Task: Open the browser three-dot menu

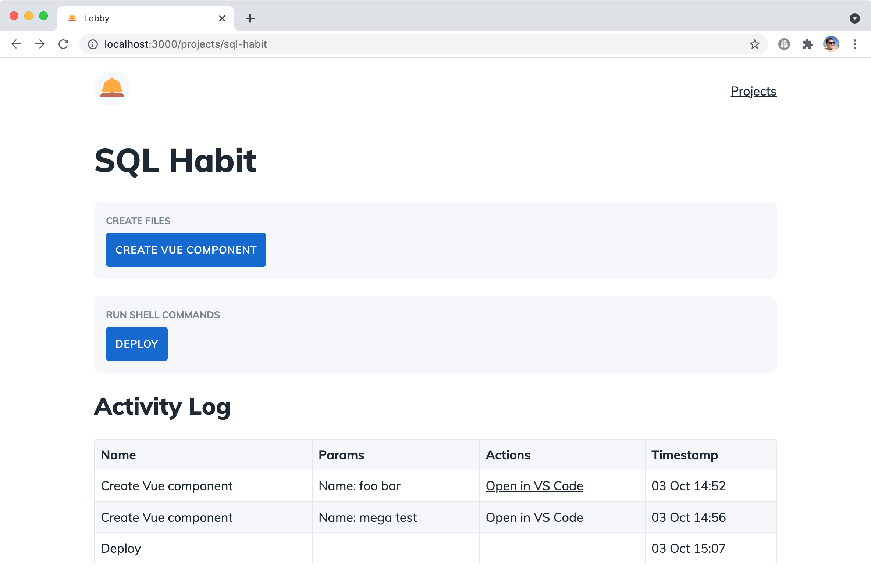Action: pyautogui.click(x=854, y=44)
